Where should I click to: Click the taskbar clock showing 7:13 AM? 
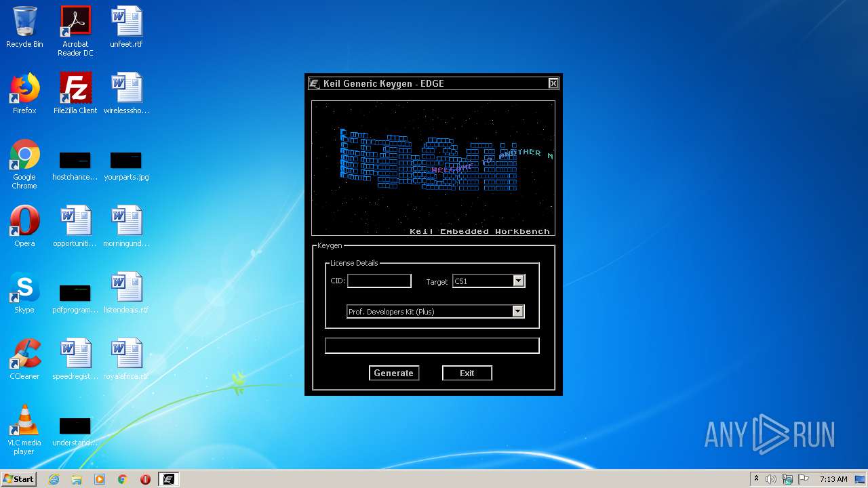(833, 479)
